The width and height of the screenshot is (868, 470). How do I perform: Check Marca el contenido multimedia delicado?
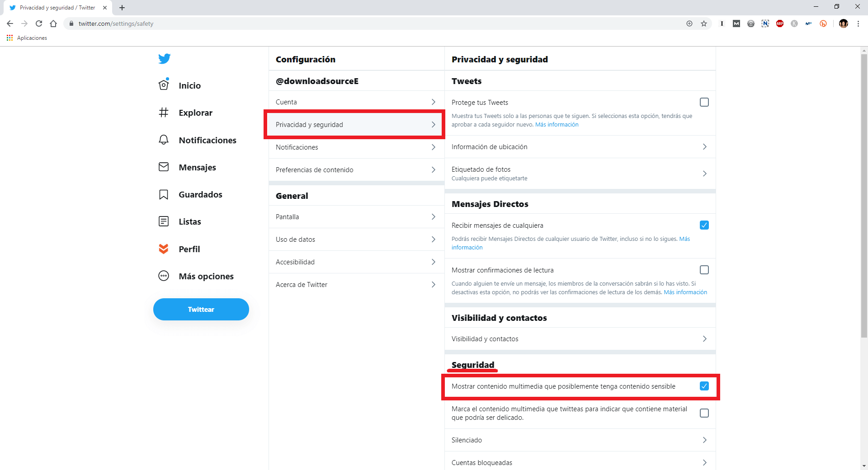point(704,413)
